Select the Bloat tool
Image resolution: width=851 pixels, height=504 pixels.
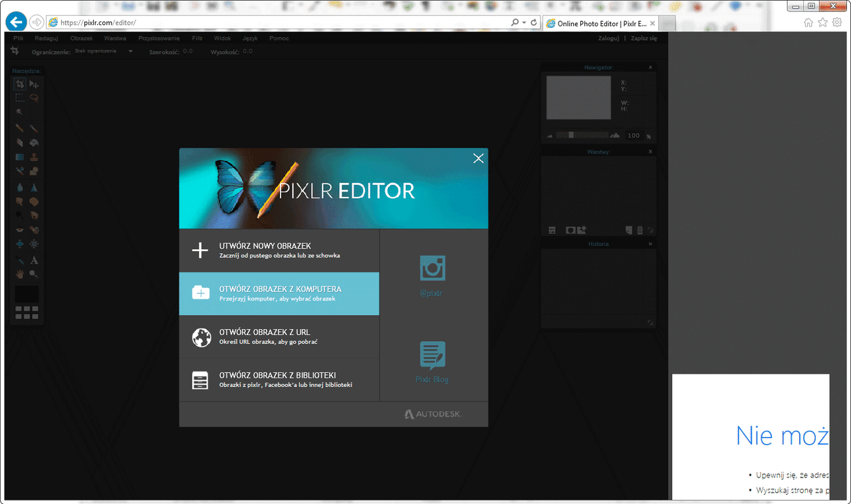pos(20,243)
